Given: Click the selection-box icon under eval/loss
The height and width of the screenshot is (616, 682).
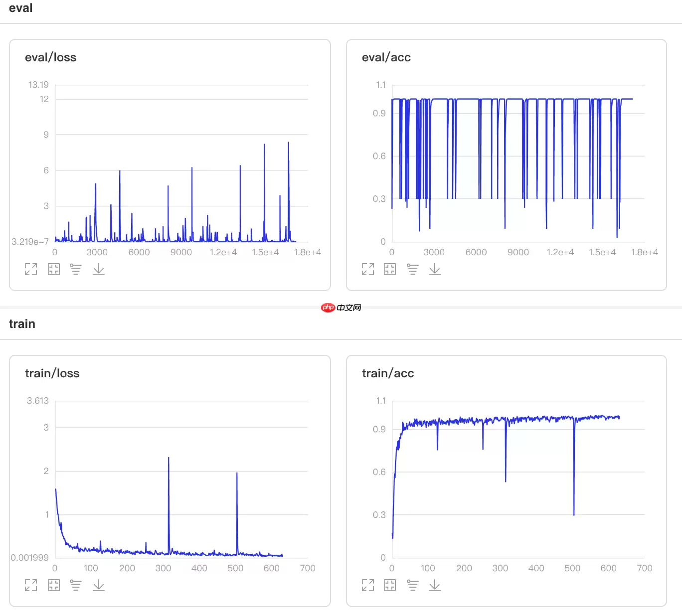Looking at the screenshot, I should [x=53, y=270].
